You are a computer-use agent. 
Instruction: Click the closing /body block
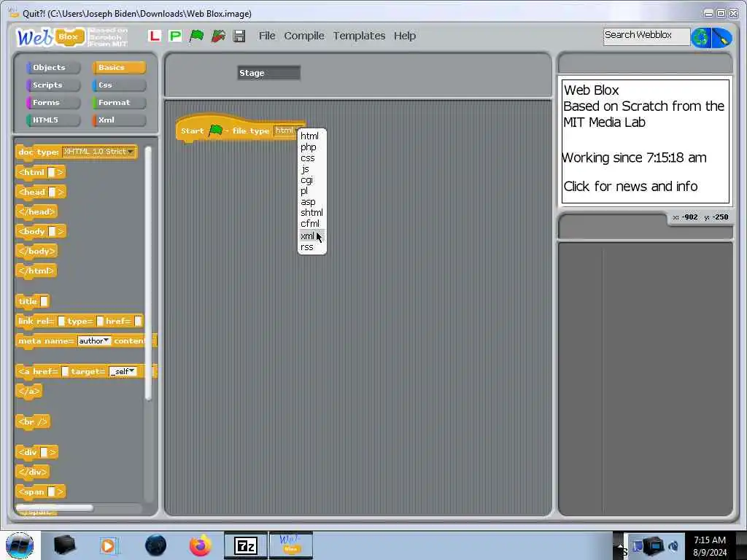[x=36, y=251]
